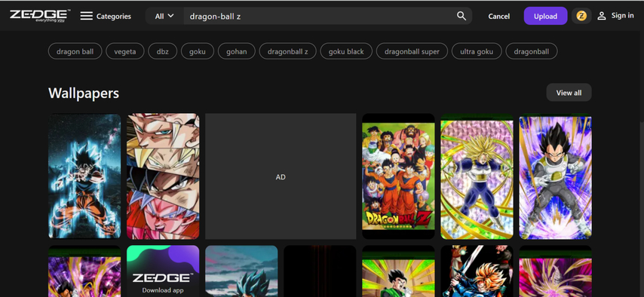Open the sliced faces Goku wallpaper
The image size is (644, 297).
[x=163, y=176]
